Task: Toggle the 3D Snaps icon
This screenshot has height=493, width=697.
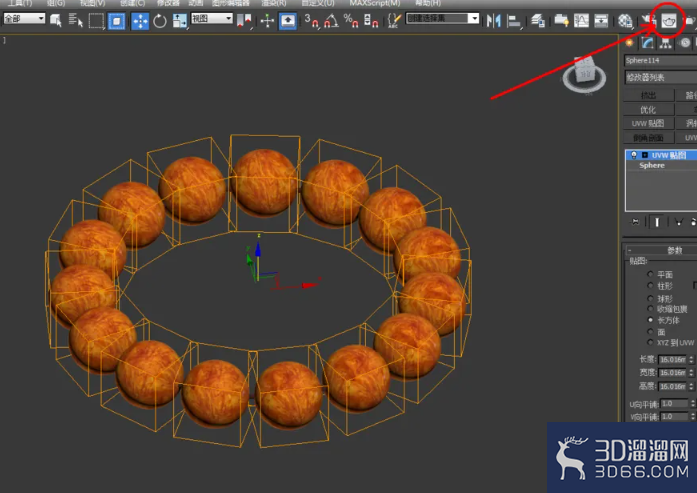Action: [x=311, y=20]
